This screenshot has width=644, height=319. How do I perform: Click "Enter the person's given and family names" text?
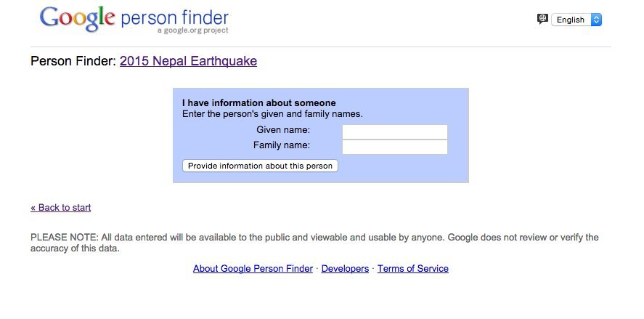pos(273,114)
